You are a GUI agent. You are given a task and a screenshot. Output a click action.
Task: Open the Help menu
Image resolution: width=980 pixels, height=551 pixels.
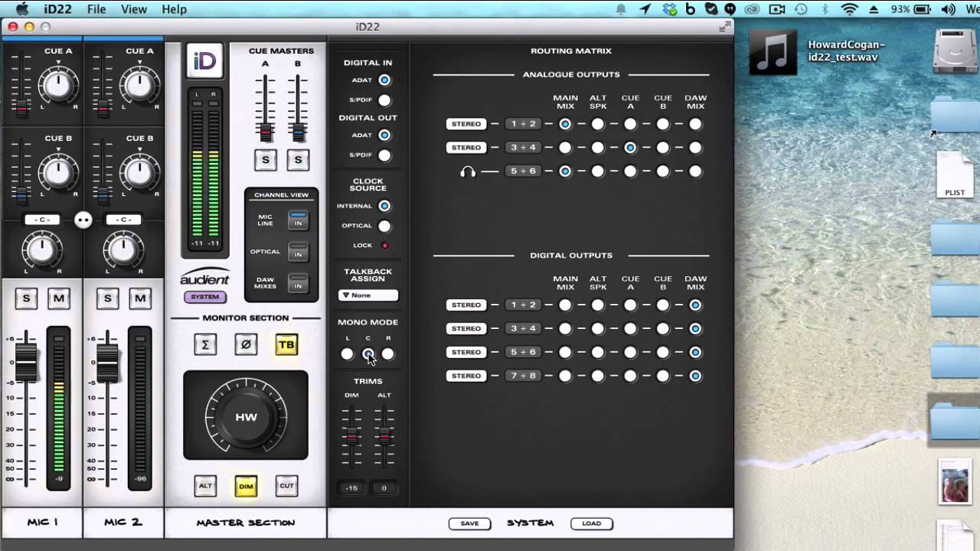click(174, 9)
